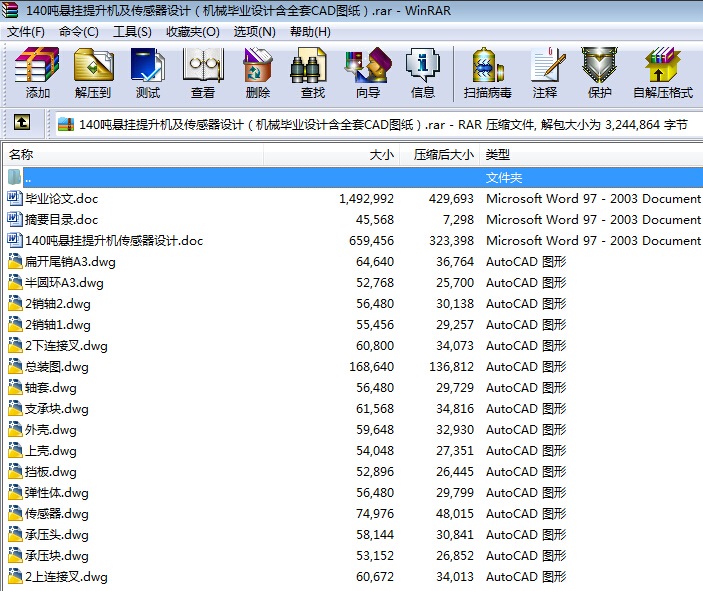Sort by the Size (大小) column header
The width and height of the screenshot is (703, 591).
tap(332, 155)
